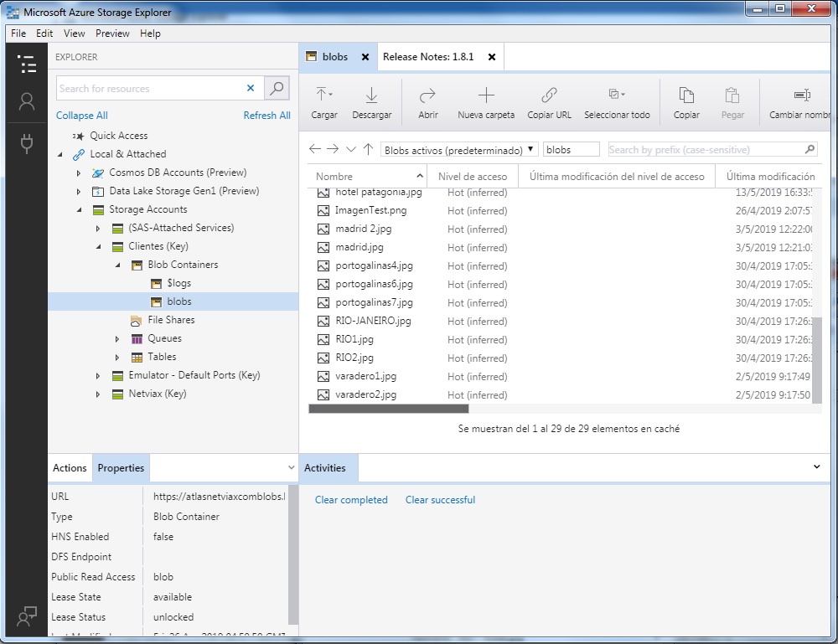Click the magnifier search button for resources

[x=277, y=88]
